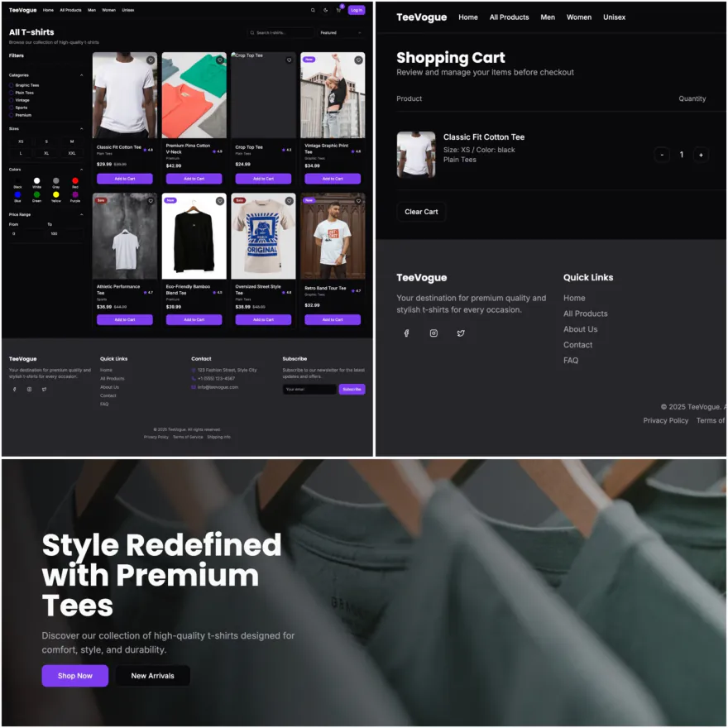Viewport: 728px width, 728px height.
Task: Collapse the Categories filter section
Action: point(81,75)
